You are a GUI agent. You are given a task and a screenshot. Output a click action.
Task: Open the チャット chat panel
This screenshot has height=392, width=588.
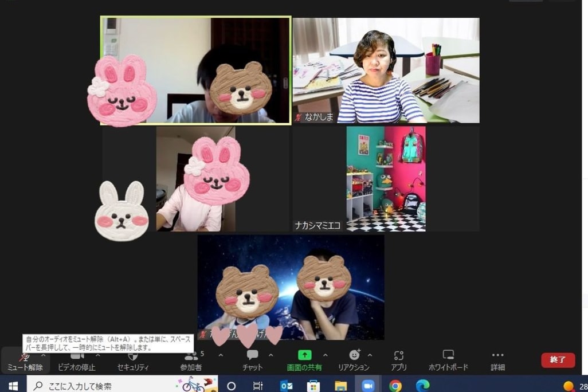pyautogui.click(x=252, y=361)
